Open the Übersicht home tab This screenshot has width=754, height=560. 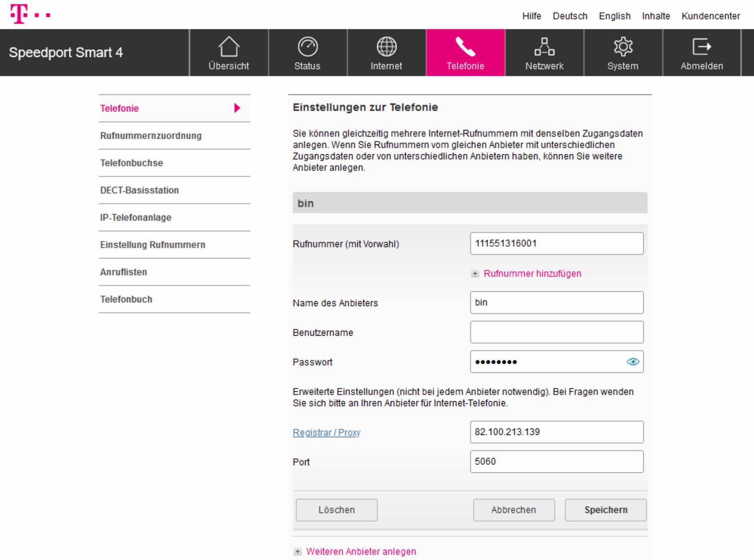coord(229,53)
